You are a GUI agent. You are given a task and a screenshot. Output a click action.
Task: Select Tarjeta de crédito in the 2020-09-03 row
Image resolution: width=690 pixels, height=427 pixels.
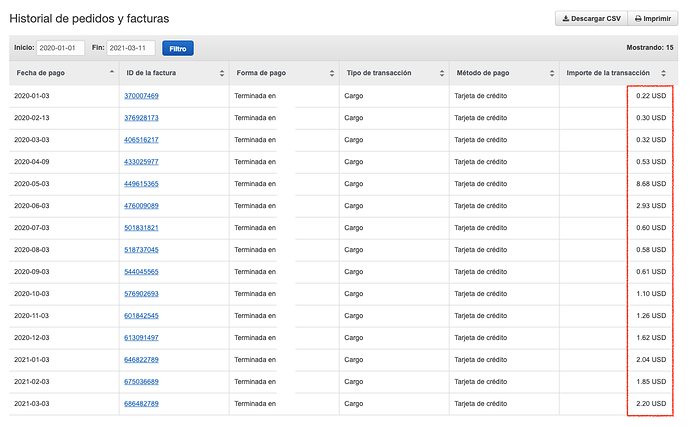(481, 272)
